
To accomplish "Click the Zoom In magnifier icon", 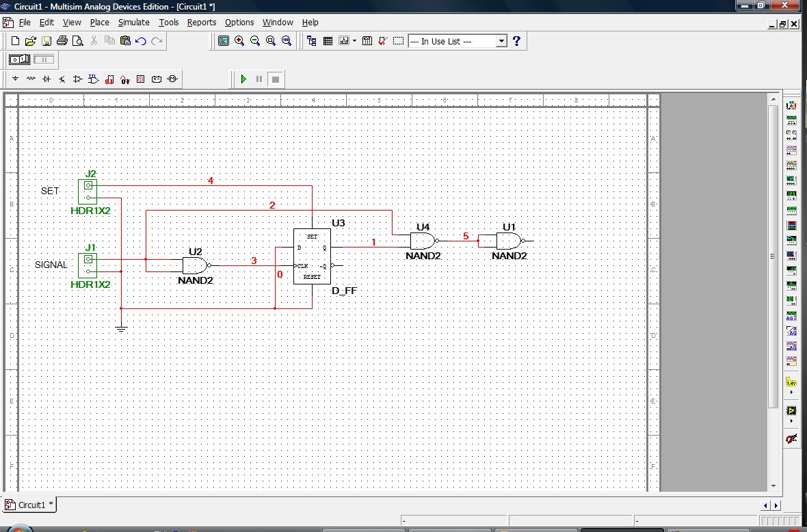I will pos(239,41).
